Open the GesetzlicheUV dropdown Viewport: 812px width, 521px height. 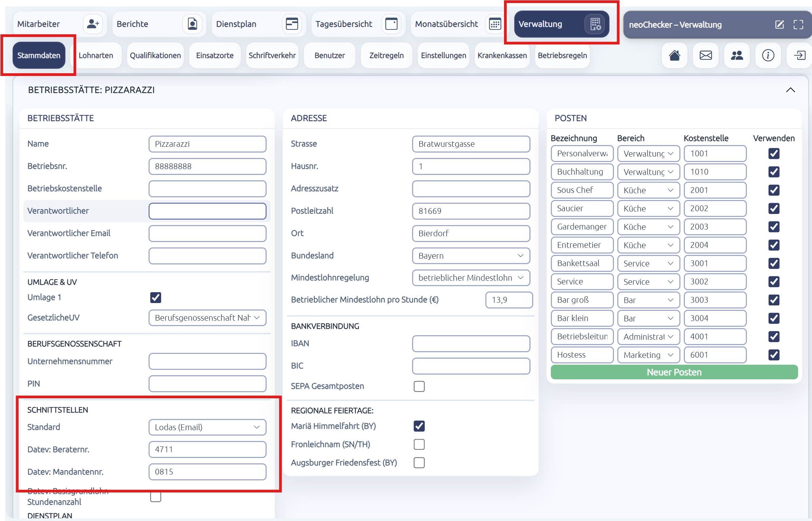click(207, 318)
